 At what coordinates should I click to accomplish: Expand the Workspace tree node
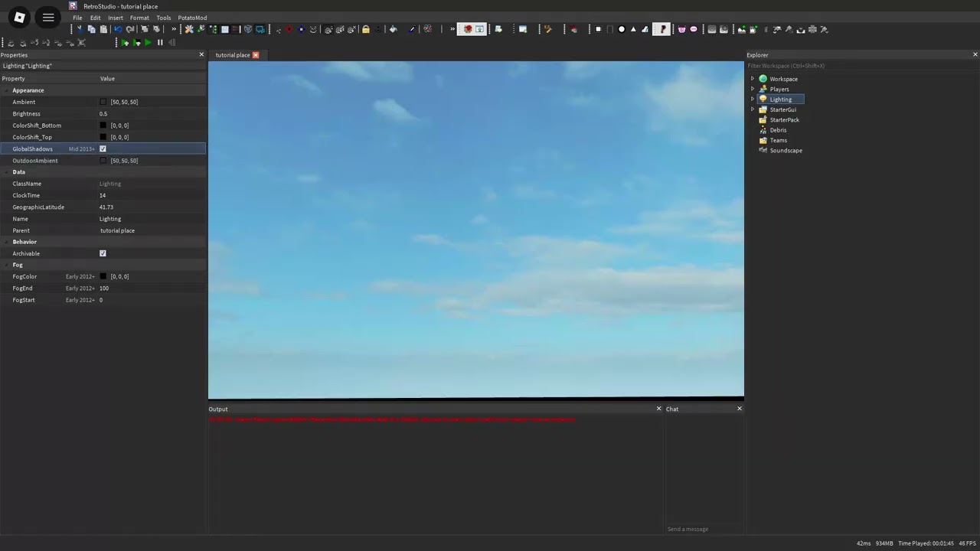click(x=752, y=79)
